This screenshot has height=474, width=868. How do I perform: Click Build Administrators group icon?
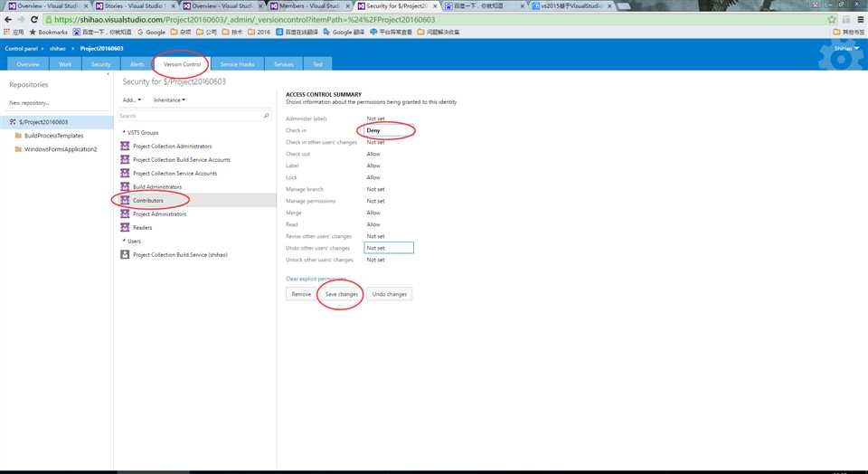pyautogui.click(x=125, y=186)
